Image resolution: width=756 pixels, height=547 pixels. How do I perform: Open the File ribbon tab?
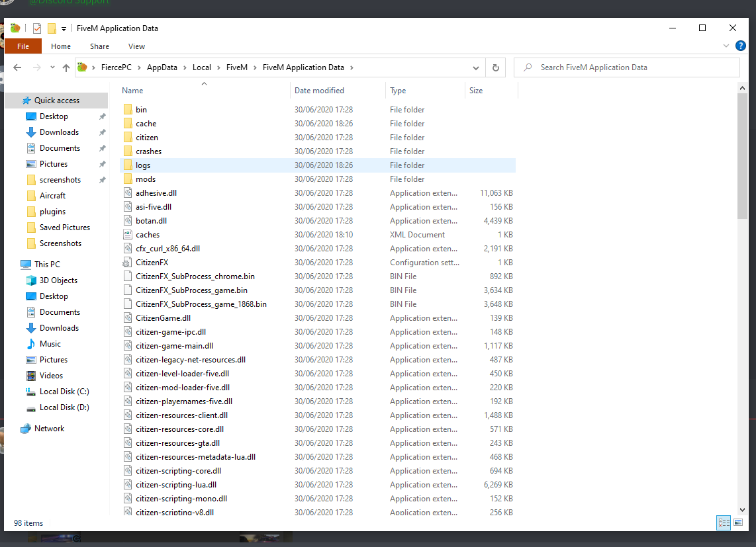click(x=23, y=46)
